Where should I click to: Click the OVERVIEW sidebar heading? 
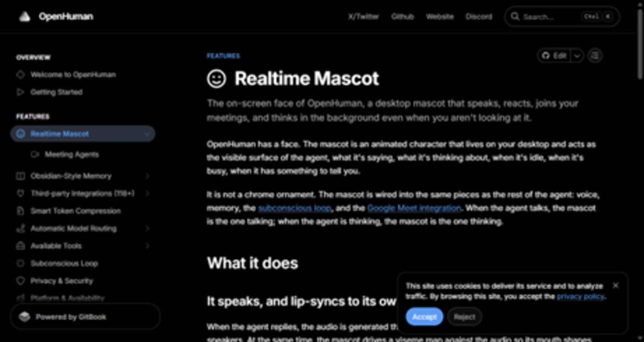coord(34,57)
